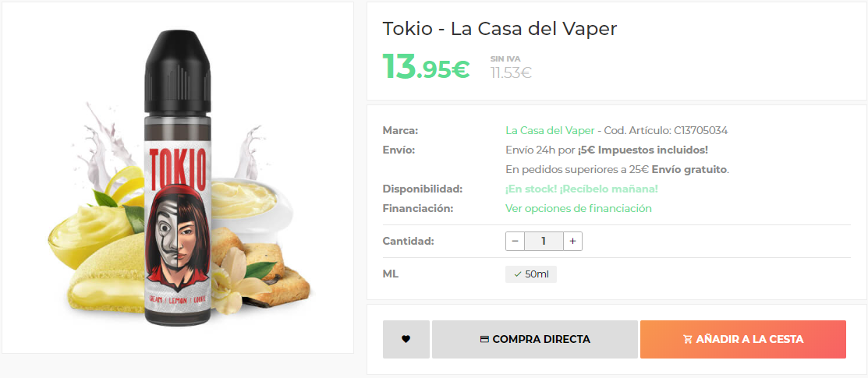Open the Tokio bottle product image

click(178, 178)
